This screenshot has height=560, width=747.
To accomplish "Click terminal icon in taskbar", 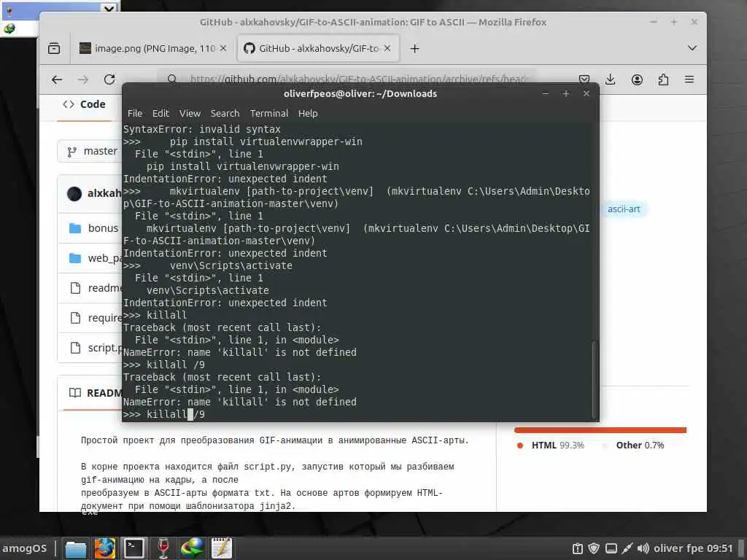I will click(134, 548).
